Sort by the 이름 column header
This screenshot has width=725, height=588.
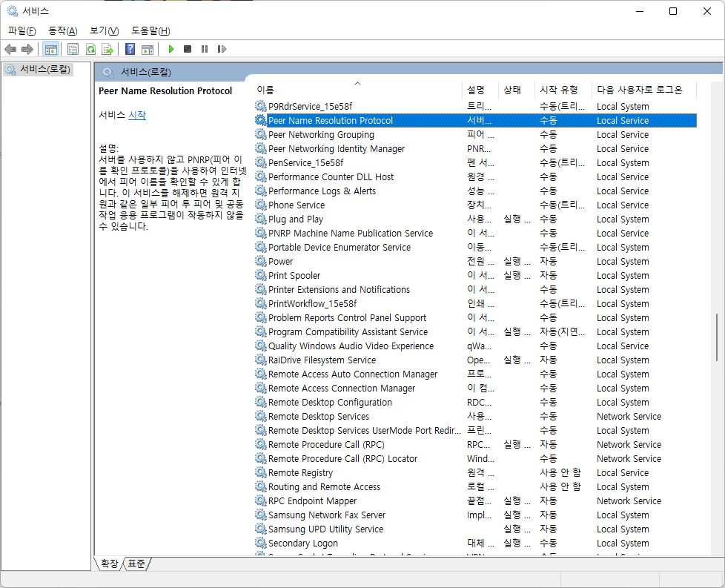(x=265, y=90)
